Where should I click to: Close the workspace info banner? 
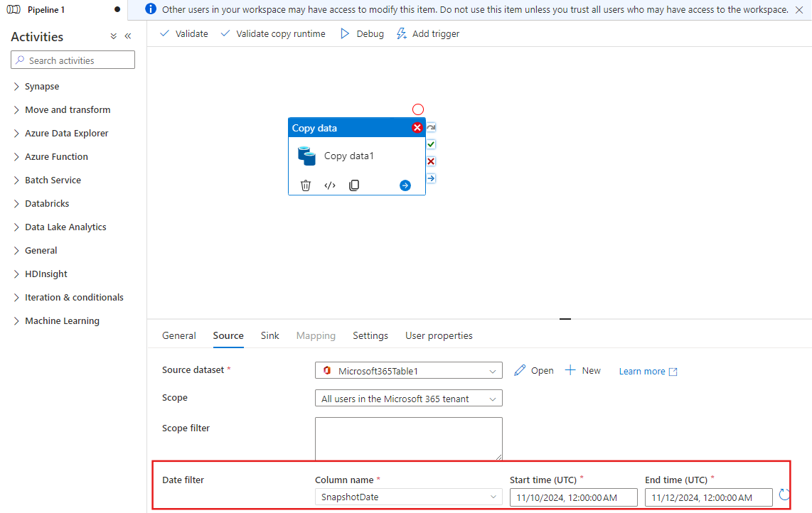coord(799,10)
